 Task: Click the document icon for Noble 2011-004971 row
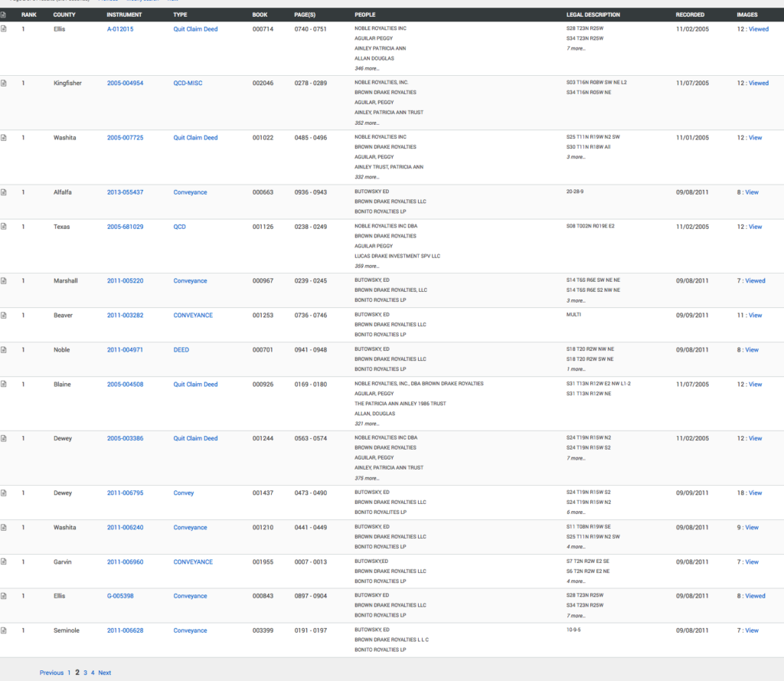[4, 350]
